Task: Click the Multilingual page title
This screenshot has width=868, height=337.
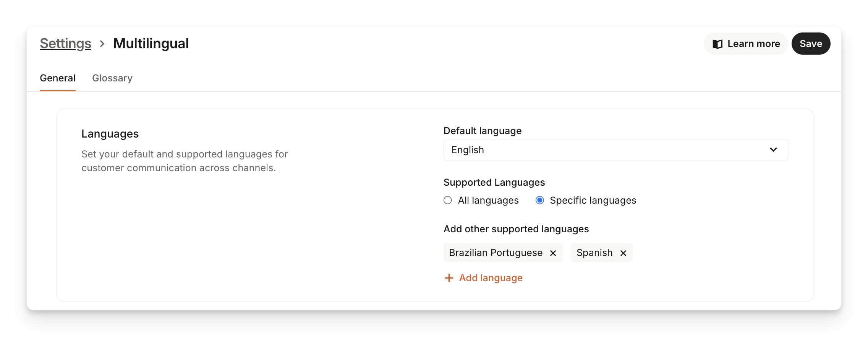Action: 151,44
